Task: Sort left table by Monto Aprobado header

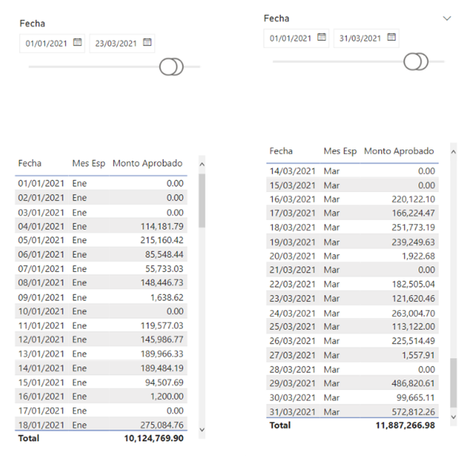Action: 147,163
